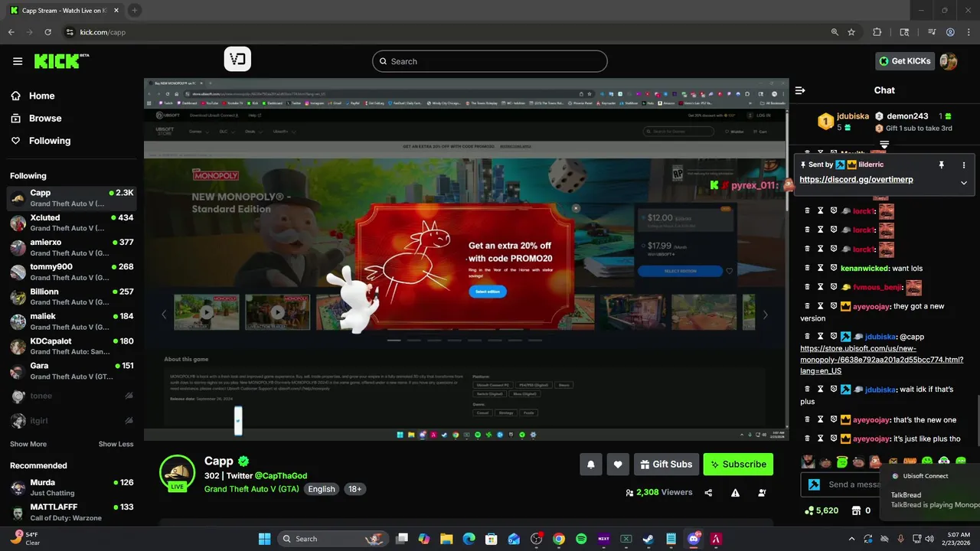Click the English language tag

pyautogui.click(x=322, y=489)
